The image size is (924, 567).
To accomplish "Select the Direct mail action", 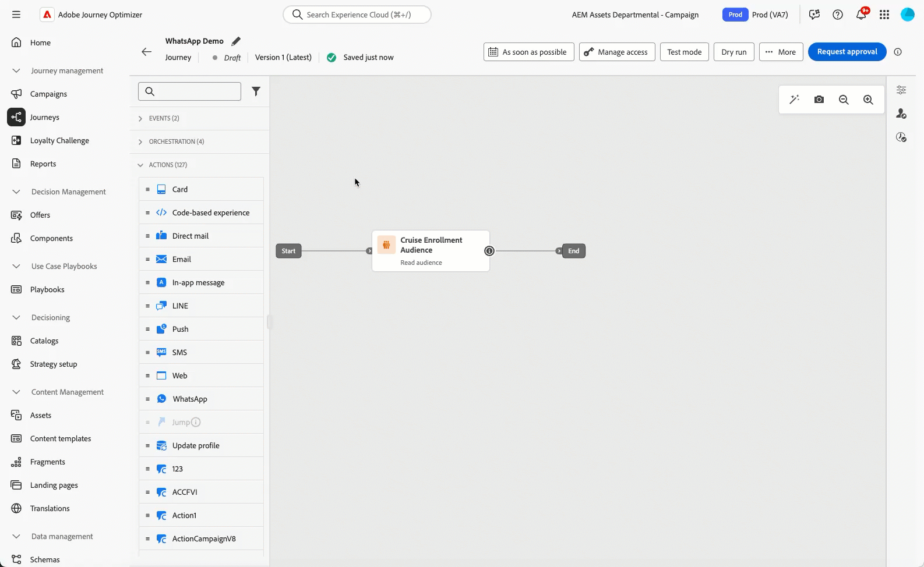I will [x=201, y=236].
